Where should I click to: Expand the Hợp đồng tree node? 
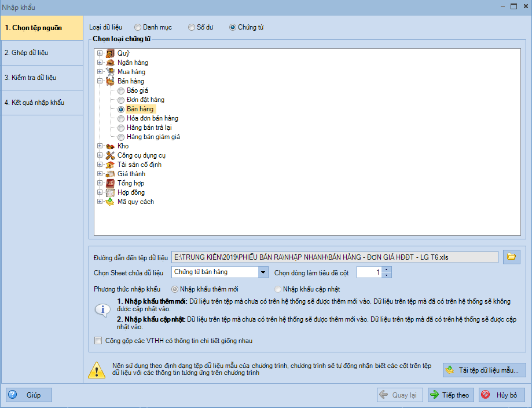100,192
